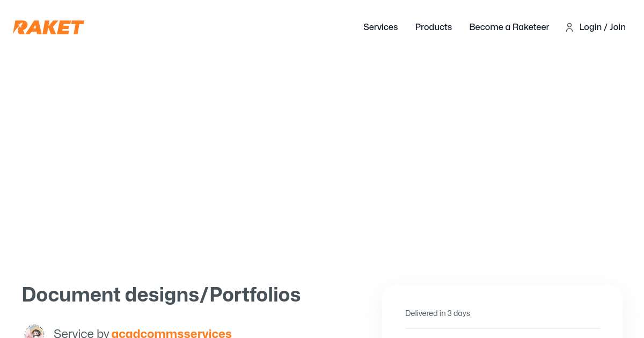Image resolution: width=644 pixels, height=338 pixels.
Task: Click the divider line under delivery info
Action: pyautogui.click(x=502, y=328)
